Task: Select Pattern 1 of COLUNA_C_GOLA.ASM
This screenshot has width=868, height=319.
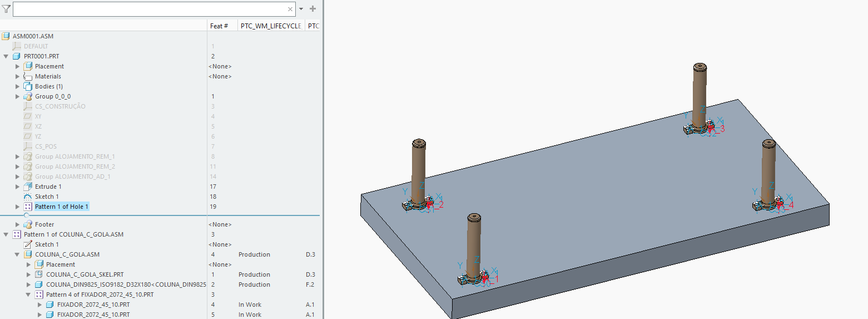Action: pos(73,234)
